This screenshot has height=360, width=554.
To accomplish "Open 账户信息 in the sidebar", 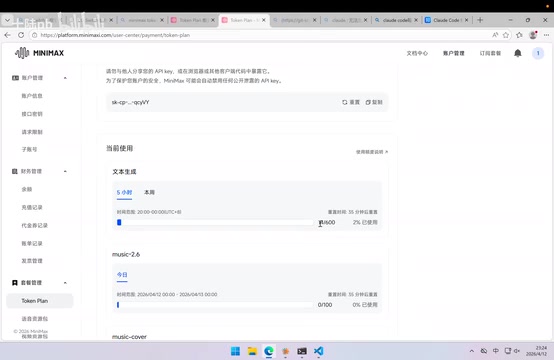I will [32, 96].
